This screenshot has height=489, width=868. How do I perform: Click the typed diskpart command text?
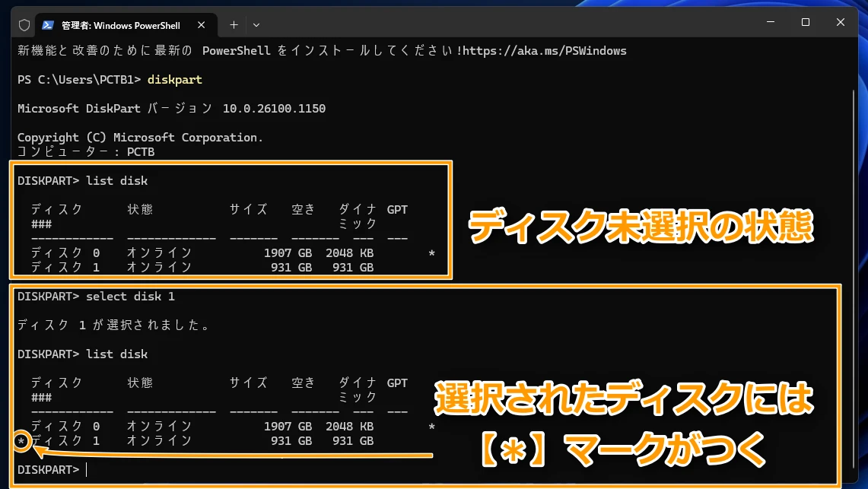tap(175, 80)
